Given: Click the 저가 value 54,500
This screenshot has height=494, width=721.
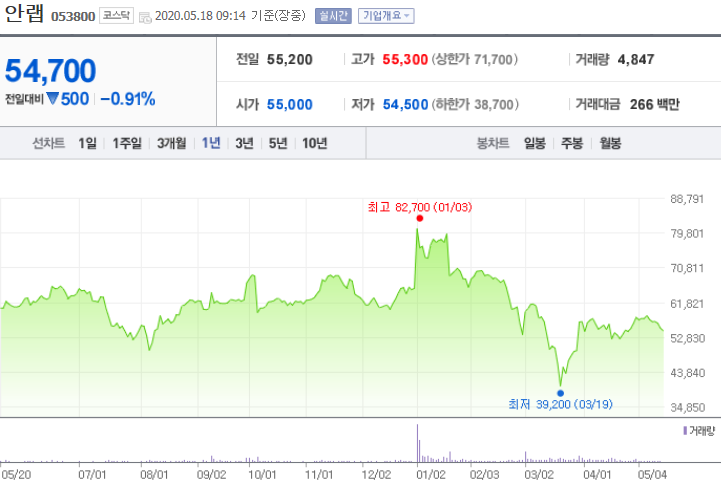Looking at the screenshot, I should pos(406,105).
